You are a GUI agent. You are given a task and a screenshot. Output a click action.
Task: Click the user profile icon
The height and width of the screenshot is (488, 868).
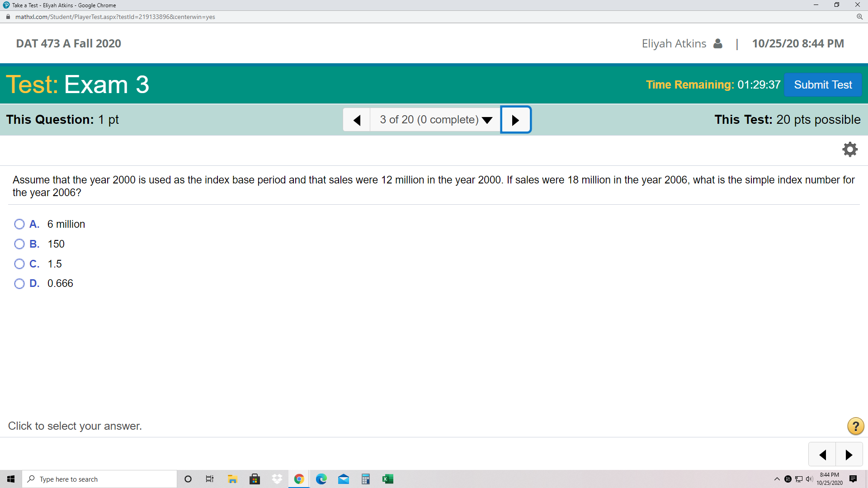(718, 43)
